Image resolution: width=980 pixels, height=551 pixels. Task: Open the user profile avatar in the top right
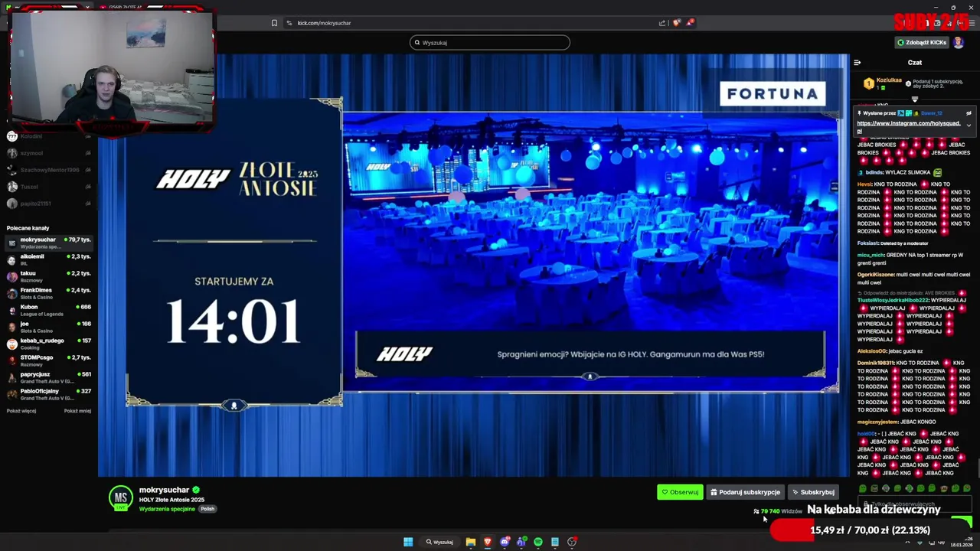(959, 43)
